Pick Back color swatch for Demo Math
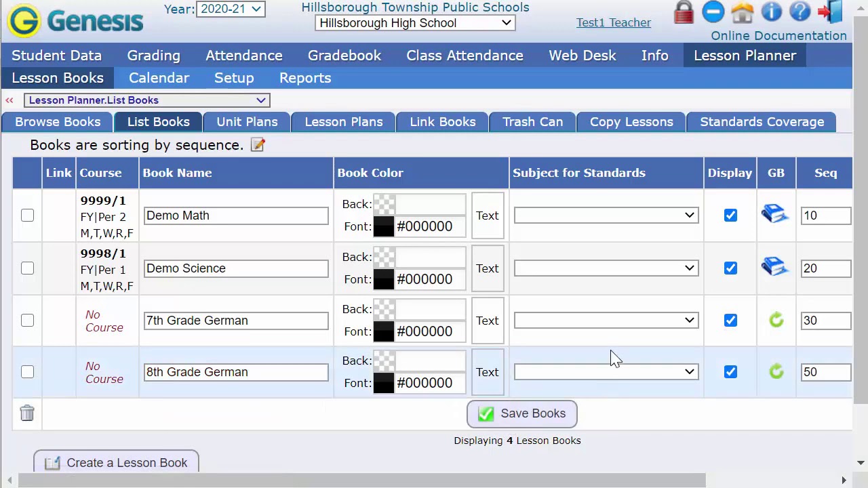This screenshot has height=488, width=868. [384, 204]
